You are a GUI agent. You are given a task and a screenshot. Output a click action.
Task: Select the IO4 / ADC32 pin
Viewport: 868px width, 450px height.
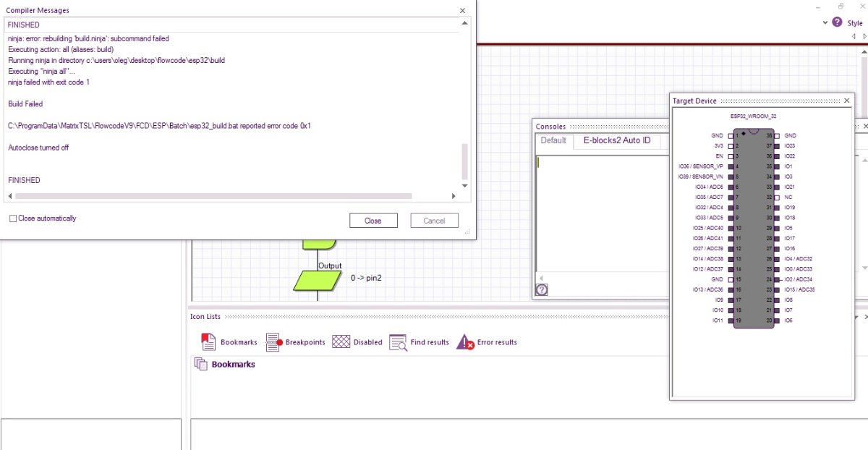click(777, 258)
